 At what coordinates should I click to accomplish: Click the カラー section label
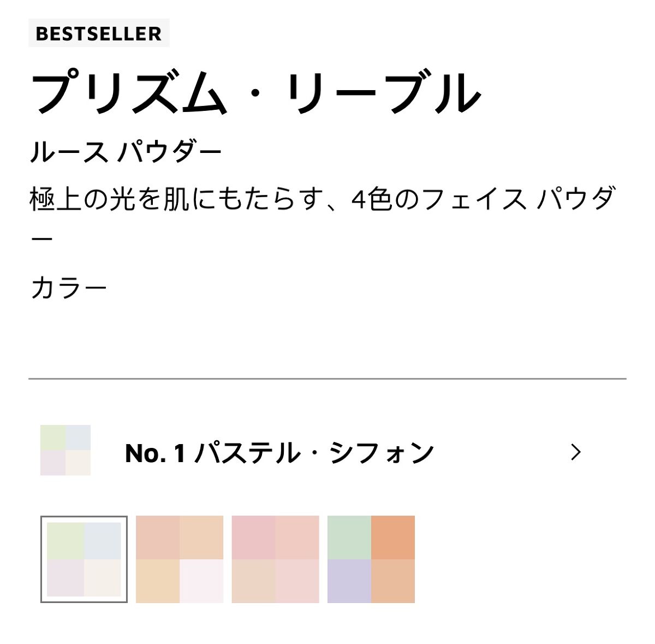pos(69,288)
